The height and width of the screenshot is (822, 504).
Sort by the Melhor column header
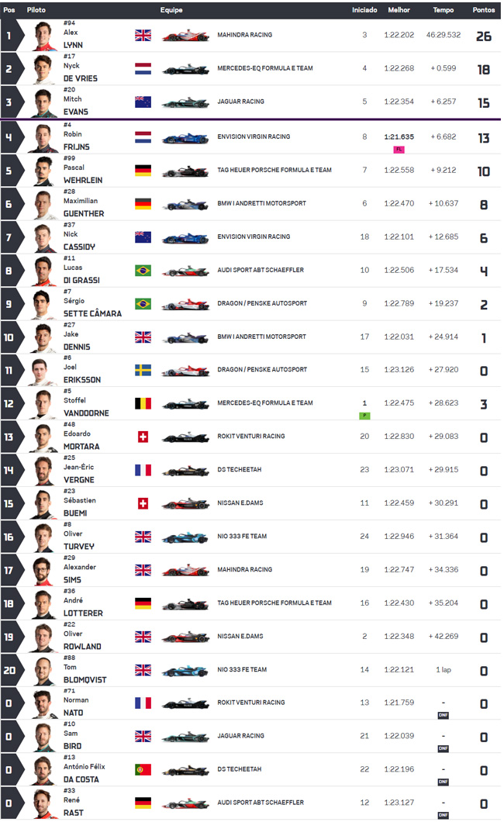(399, 10)
